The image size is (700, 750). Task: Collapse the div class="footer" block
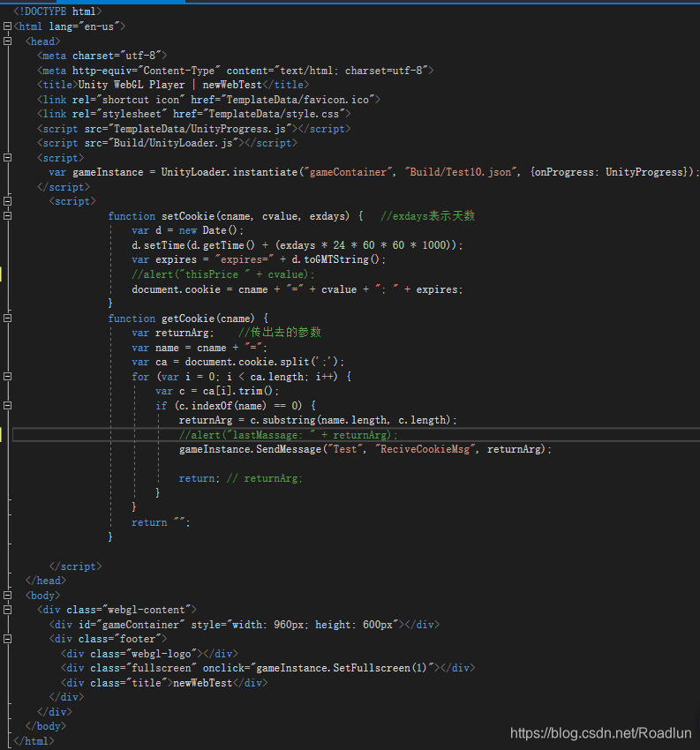pyautogui.click(x=7, y=639)
